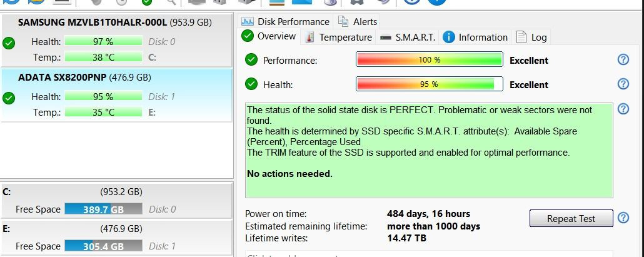Open the Alerts tab
This screenshot has width=644, height=257.
(357, 21)
